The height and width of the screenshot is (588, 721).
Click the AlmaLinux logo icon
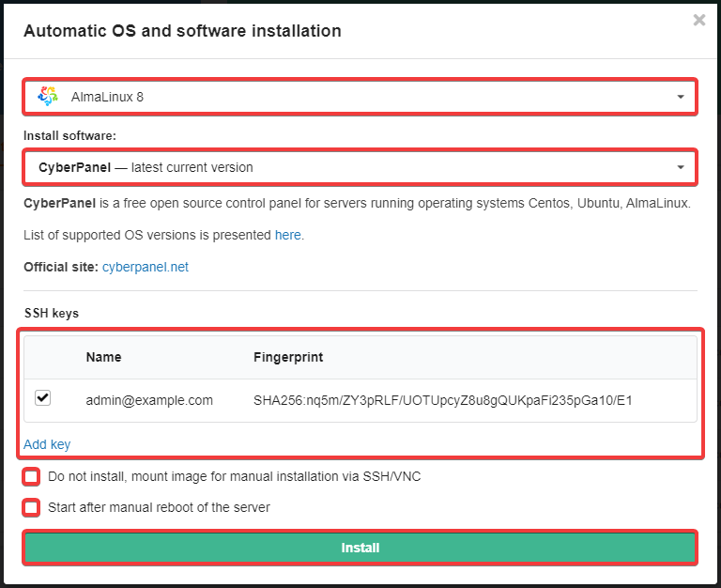(48, 96)
